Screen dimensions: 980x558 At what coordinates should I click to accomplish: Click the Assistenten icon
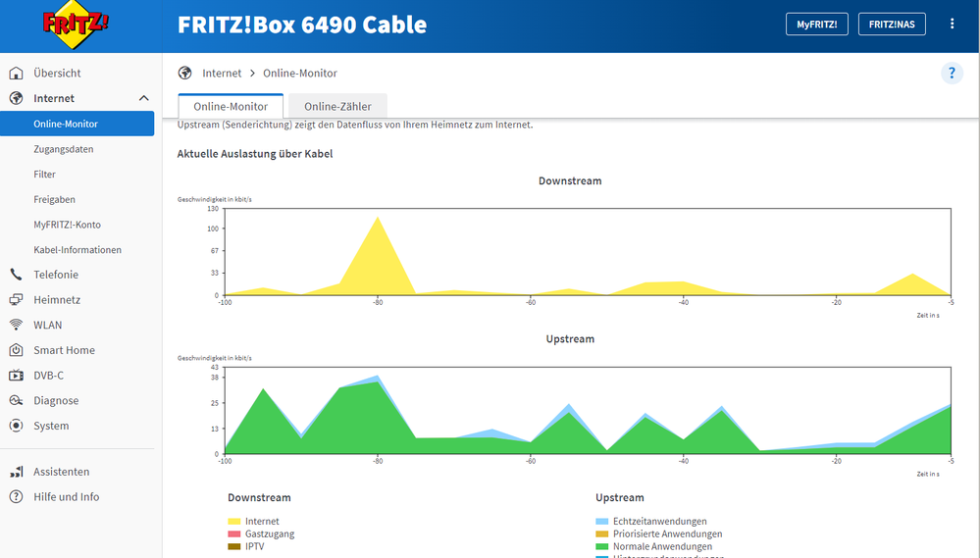coord(17,472)
